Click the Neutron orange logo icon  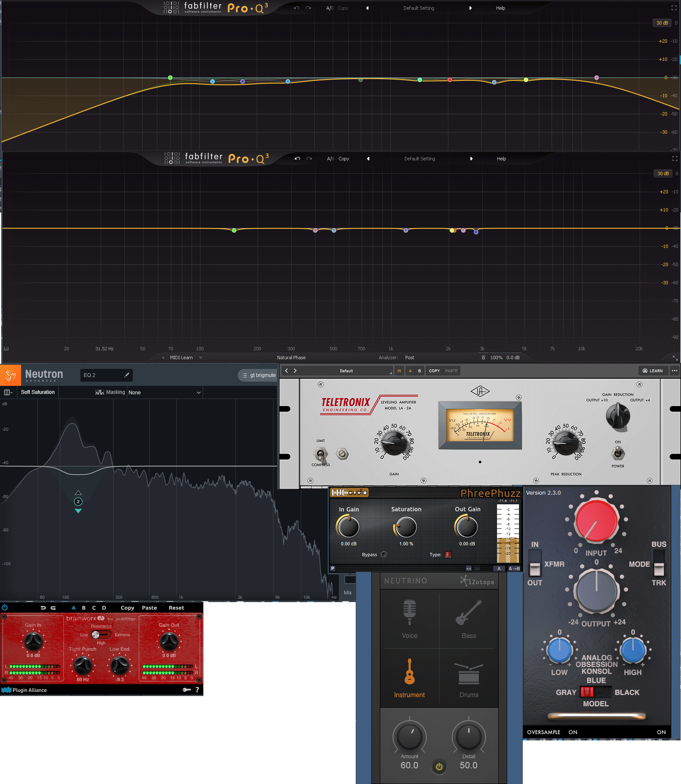point(11,375)
